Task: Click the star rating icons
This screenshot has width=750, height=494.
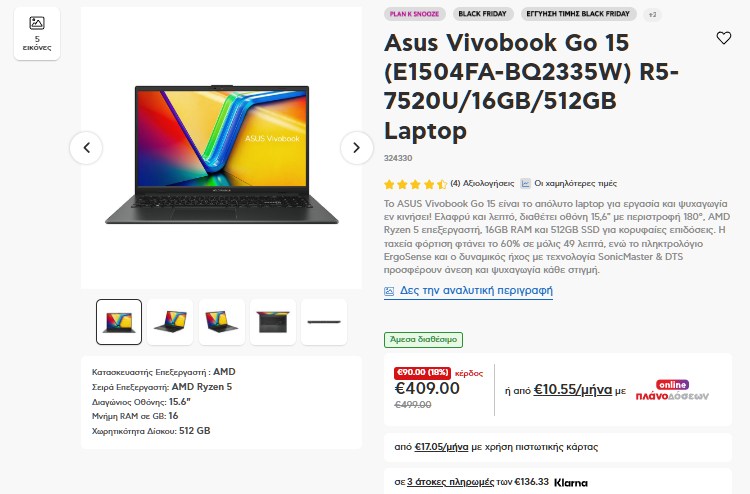Action: (x=415, y=184)
